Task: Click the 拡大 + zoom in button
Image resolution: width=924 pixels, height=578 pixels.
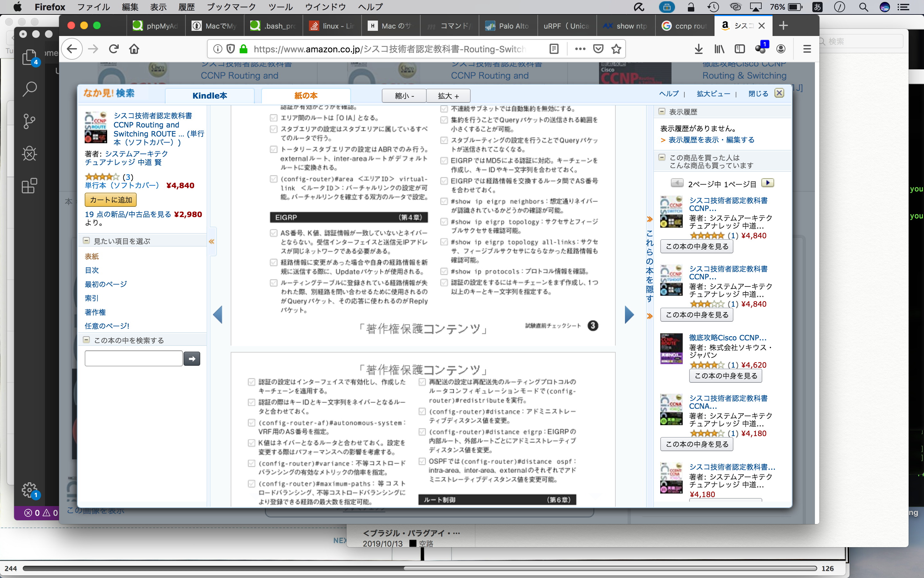Action: click(448, 96)
